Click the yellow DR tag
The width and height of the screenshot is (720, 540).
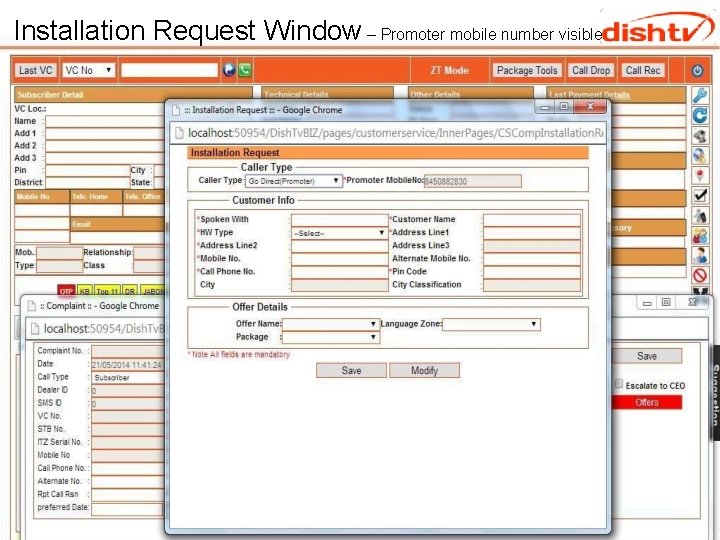(130, 291)
